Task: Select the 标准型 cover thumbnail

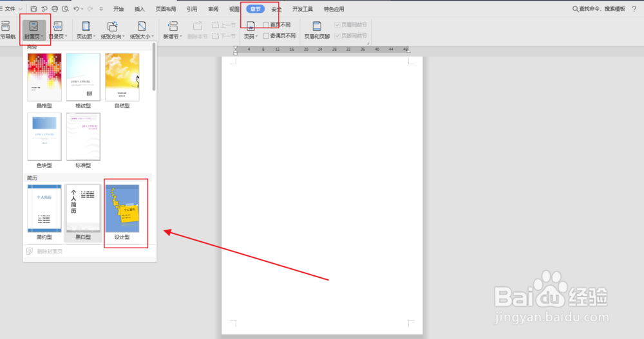Action: [x=83, y=136]
